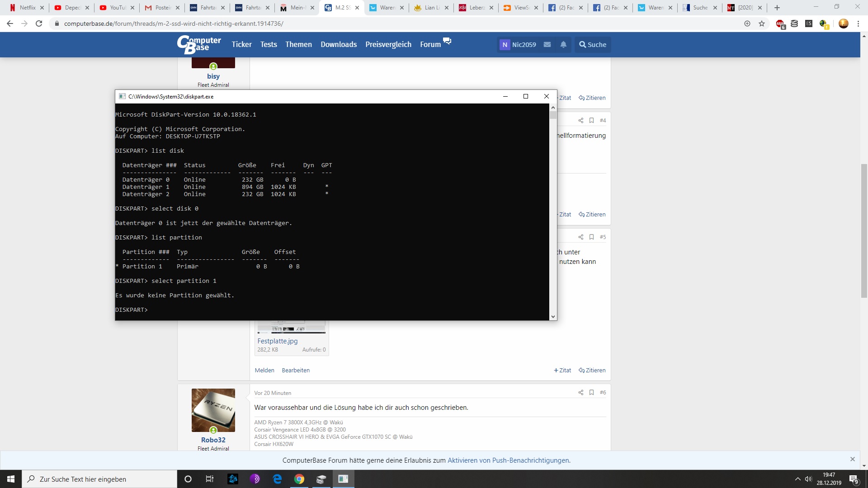Click the share icon on post #6
This screenshot has width=868, height=488.
[x=580, y=392]
